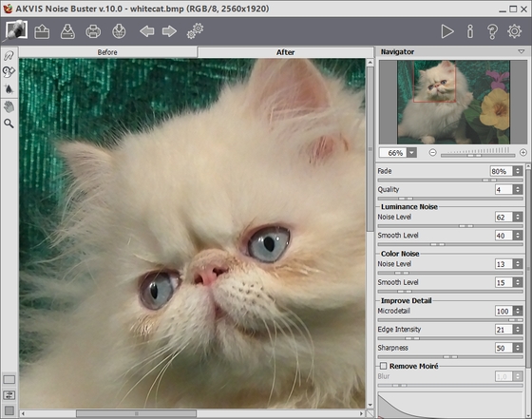
Task: Click the Open Image toolbar icon
Action: click(42, 31)
